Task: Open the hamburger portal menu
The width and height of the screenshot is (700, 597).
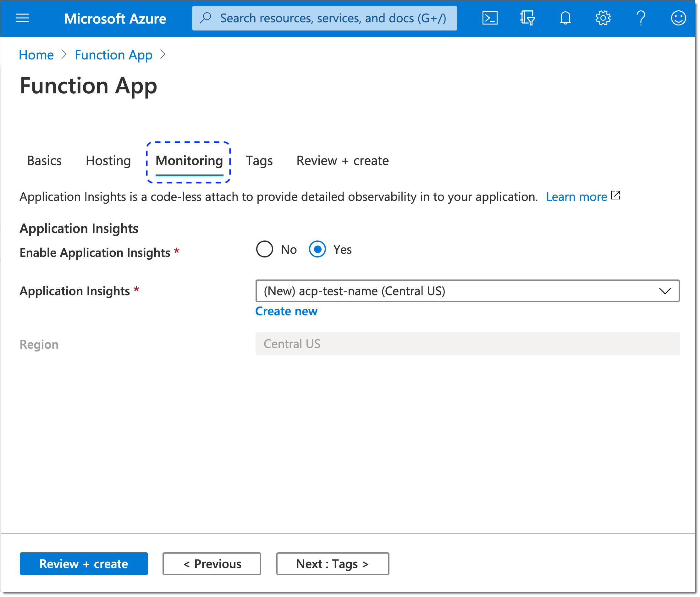Action: click(x=22, y=18)
